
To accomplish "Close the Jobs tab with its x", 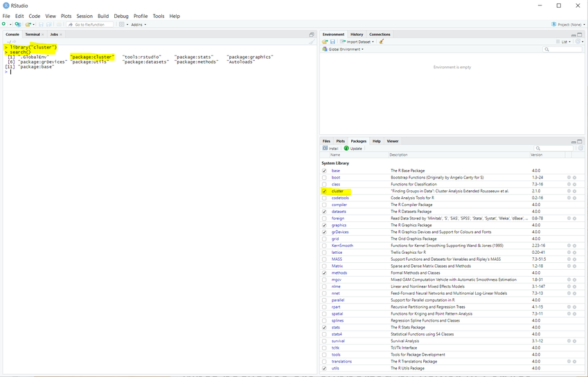I will click(x=61, y=35).
